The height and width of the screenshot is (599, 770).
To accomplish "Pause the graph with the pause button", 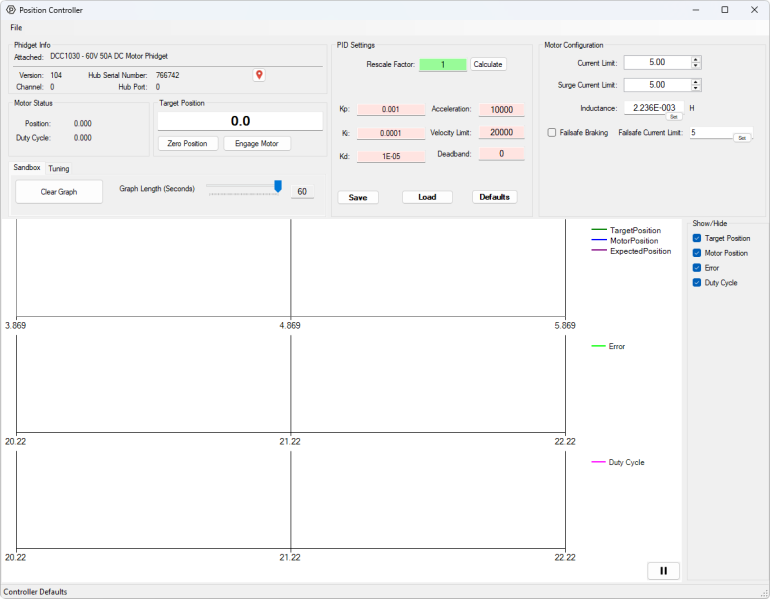I will click(x=663, y=571).
